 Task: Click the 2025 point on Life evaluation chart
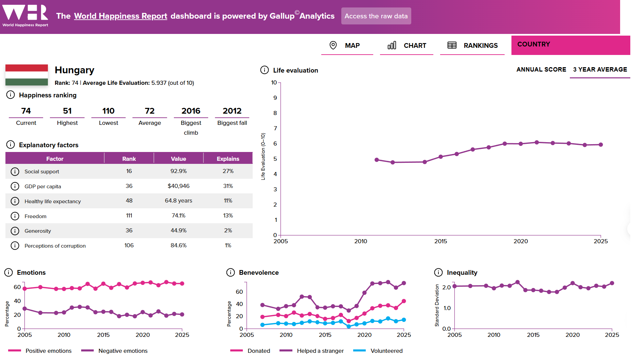pyautogui.click(x=601, y=145)
